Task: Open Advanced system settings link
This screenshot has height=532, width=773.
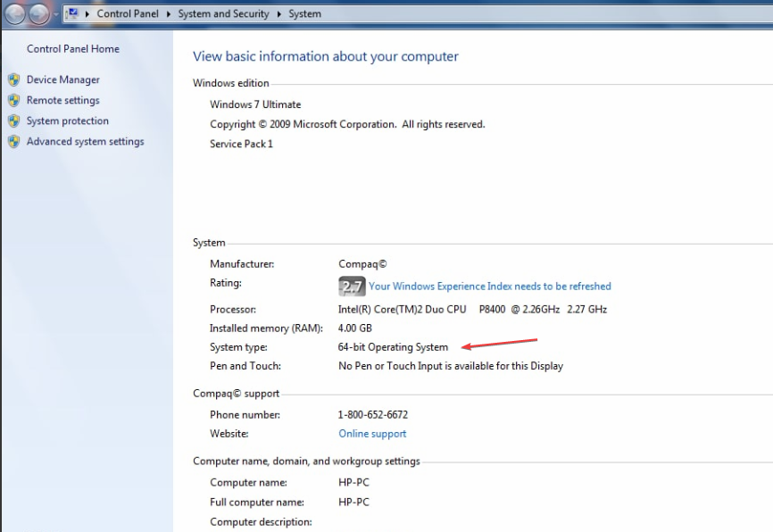Action: tap(86, 142)
